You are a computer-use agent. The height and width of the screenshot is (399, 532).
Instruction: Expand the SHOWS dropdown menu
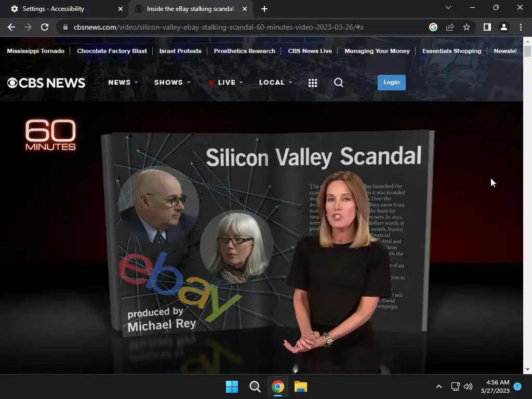pos(172,83)
